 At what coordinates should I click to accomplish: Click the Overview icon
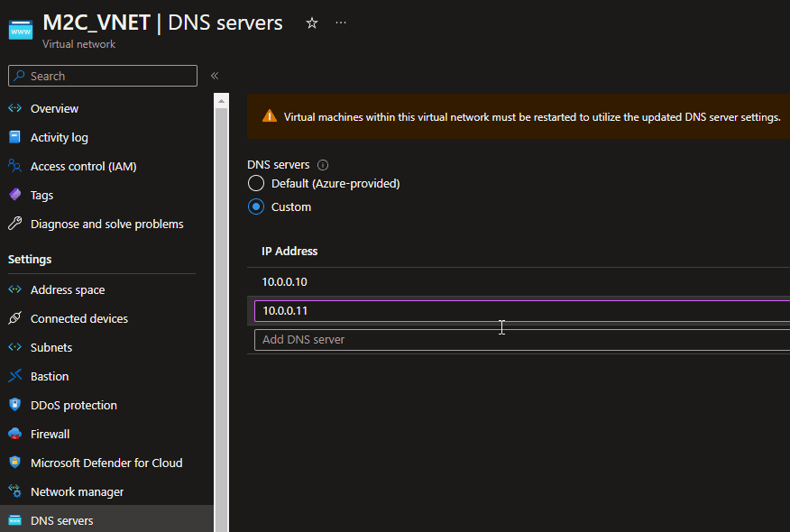(x=15, y=108)
